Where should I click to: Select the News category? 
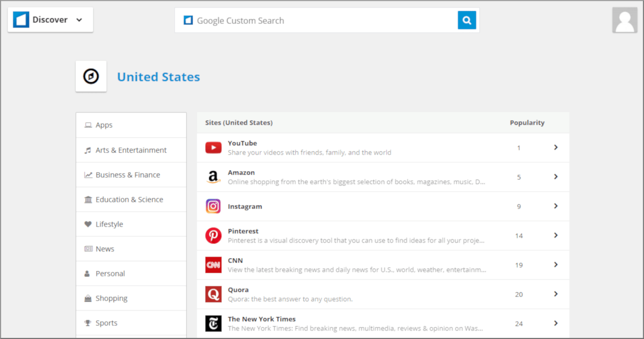[x=131, y=249]
